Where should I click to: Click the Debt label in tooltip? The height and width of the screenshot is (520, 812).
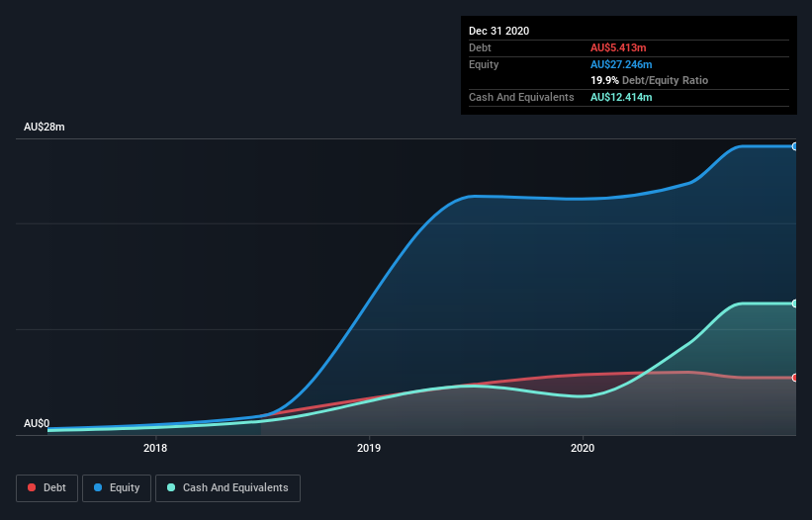(x=480, y=47)
